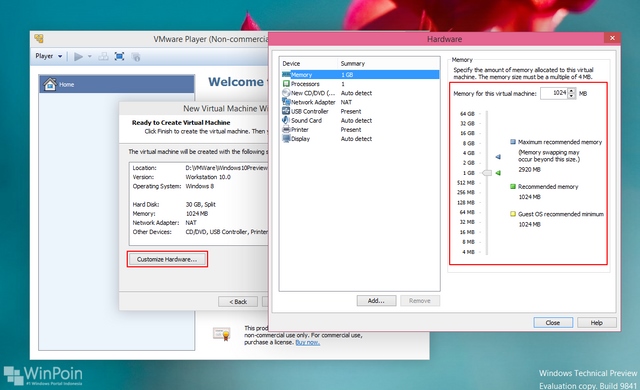
Task: Decrease memory with the down stepper arrow
Action: click(x=571, y=96)
